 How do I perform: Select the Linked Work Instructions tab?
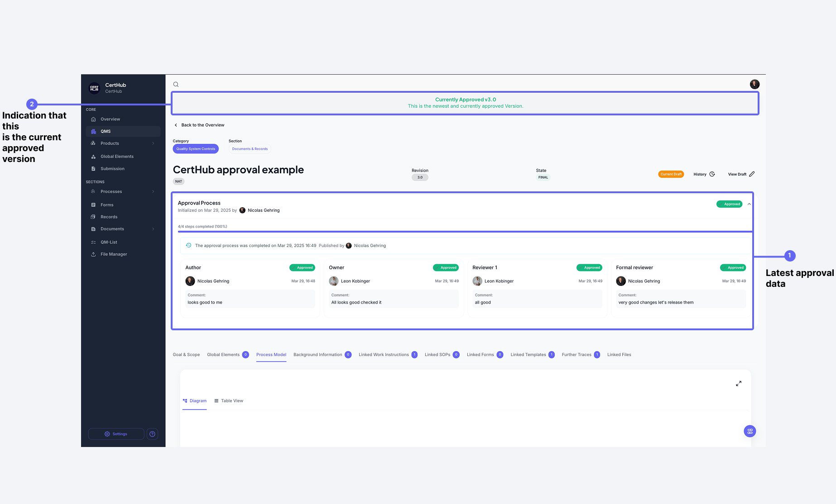[384, 355]
